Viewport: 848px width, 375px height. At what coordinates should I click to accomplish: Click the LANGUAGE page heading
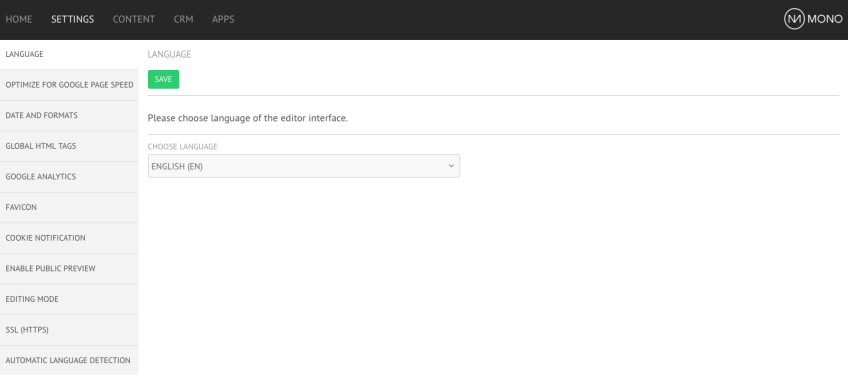[x=169, y=55]
